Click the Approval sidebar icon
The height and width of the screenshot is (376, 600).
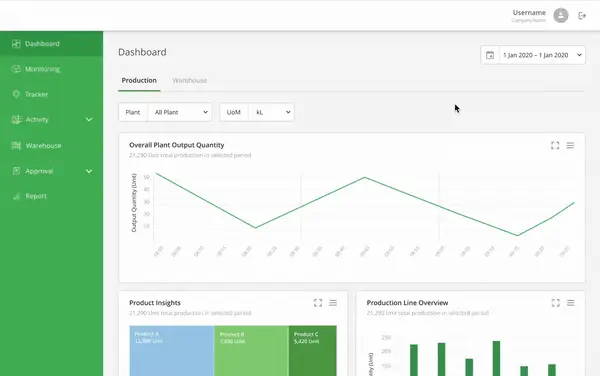coord(16,171)
